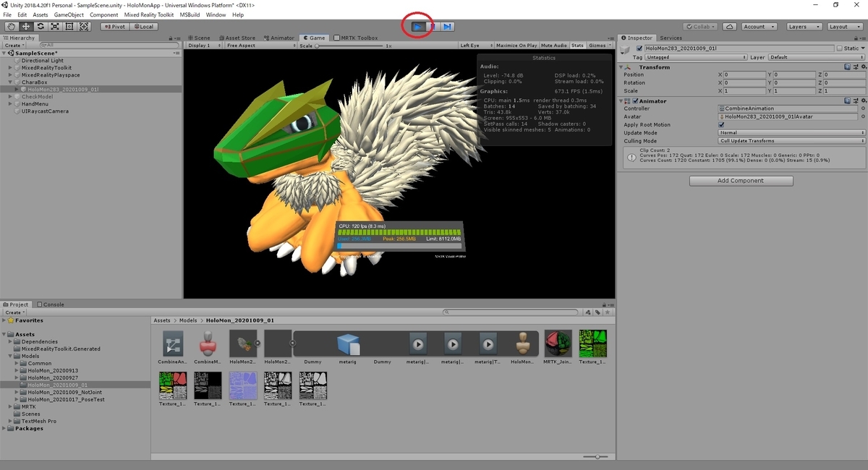Switch to the Scene tab

199,38
